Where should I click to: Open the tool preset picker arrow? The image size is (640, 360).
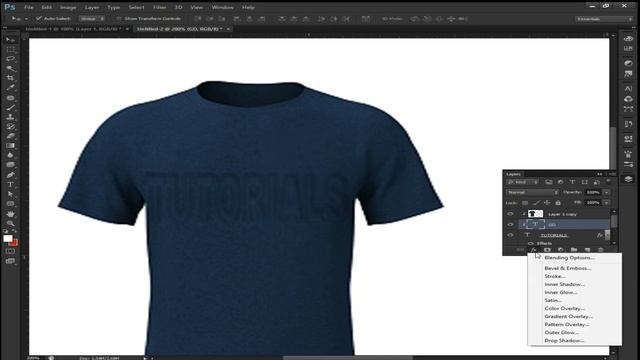[27, 19]
